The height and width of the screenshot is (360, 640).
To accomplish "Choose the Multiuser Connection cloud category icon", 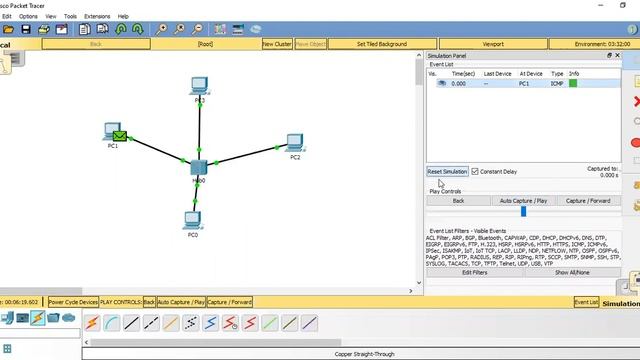I will point(69,318).
